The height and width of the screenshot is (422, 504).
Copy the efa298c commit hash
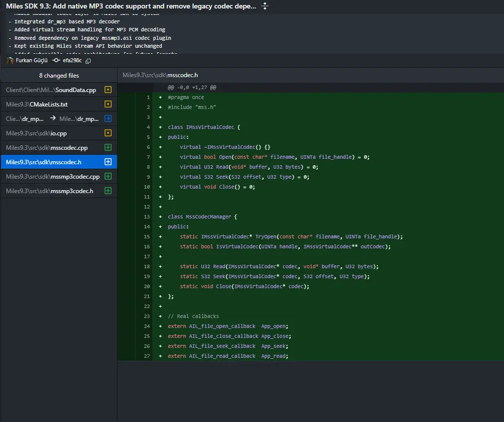pyautogui.click(x=88, y=61)
